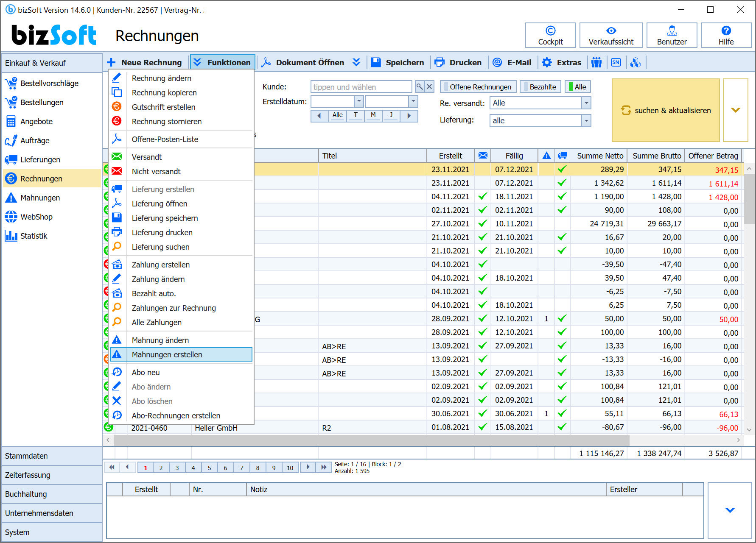
Task: Click the horizontal scrollbar of invoice table
Action: (372, 440)
